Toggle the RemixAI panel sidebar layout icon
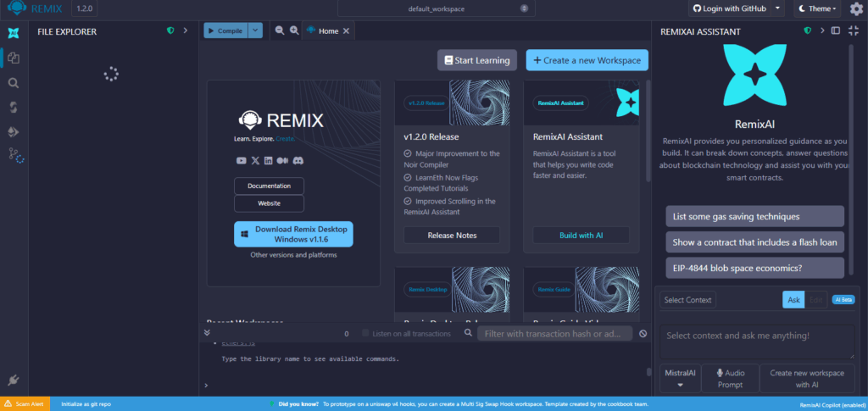Viewport: 868px width, 411px height. tap(835, 31)
